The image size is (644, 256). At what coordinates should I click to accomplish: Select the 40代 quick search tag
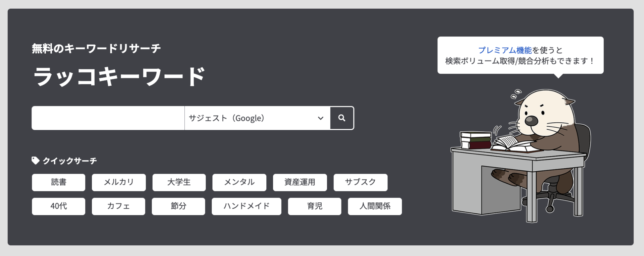(59, 206)
